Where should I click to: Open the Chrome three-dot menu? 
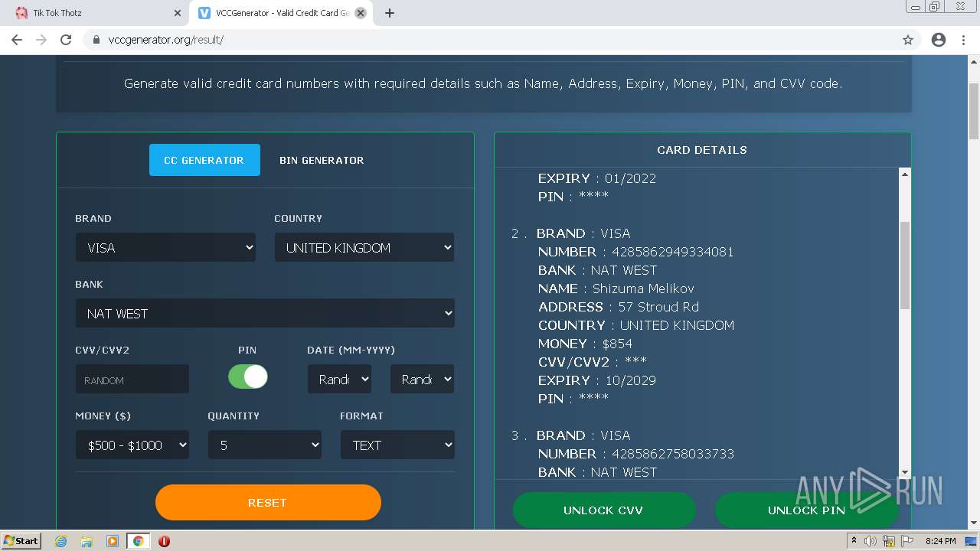pyautogui.click(x=964, y=40)
